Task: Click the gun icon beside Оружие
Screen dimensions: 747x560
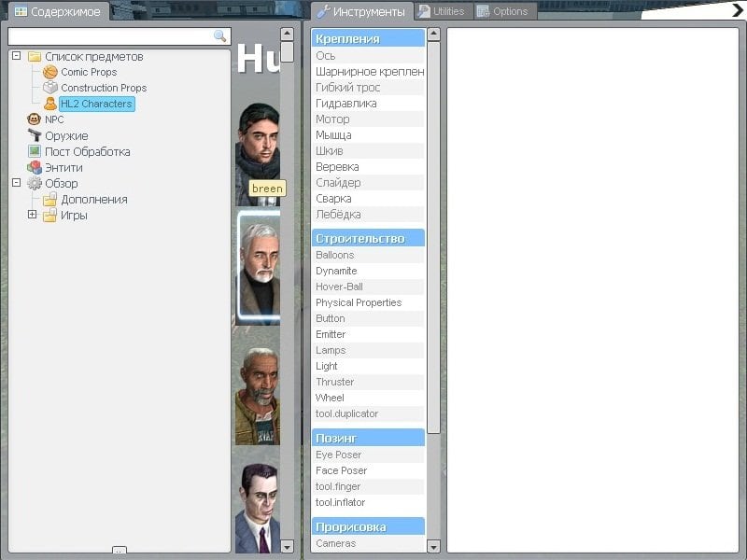Action: [35, 135]
